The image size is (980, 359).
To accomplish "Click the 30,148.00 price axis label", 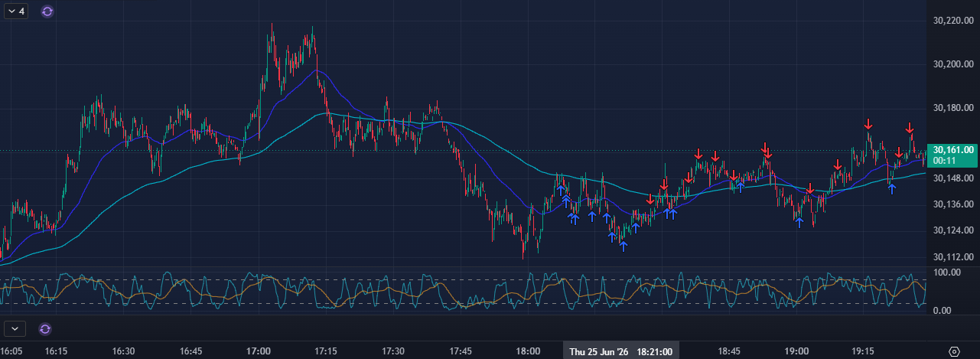I will pyautogui.click(x=952, y=178).
